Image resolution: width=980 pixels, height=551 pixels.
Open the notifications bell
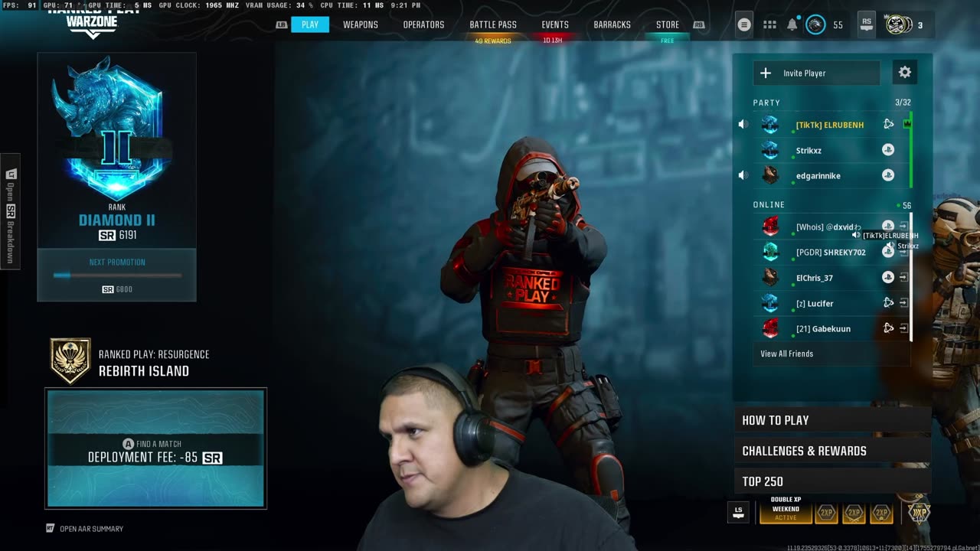(x=792, y=24)
